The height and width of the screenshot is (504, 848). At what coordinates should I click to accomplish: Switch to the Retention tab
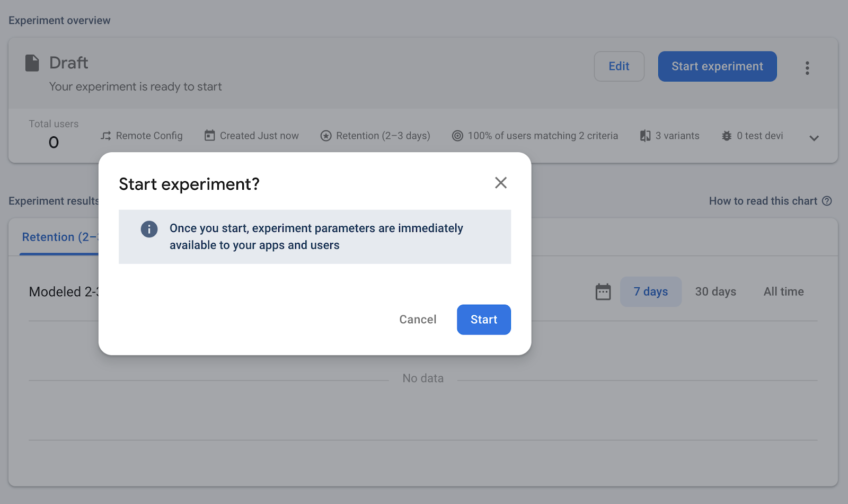click(58, 237)
